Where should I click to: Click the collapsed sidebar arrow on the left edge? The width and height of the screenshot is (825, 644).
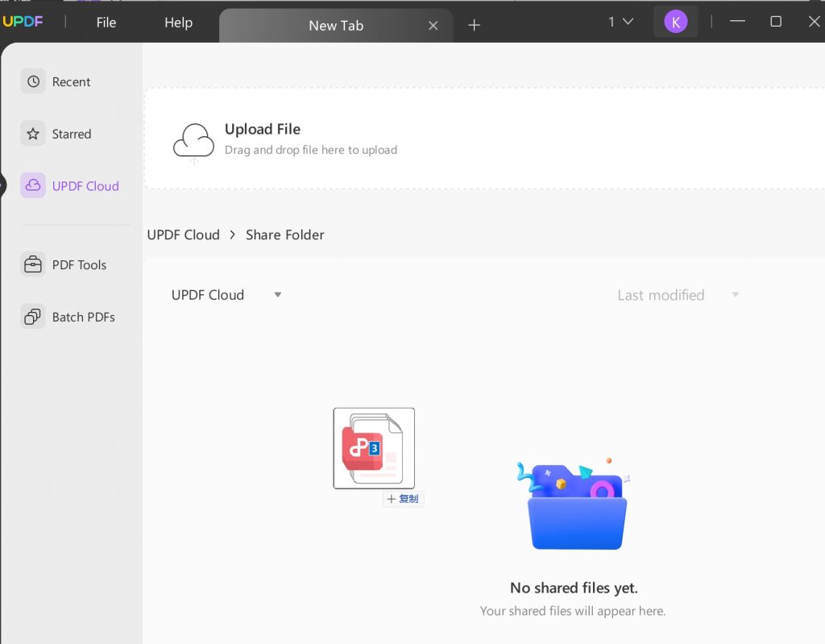3,186
